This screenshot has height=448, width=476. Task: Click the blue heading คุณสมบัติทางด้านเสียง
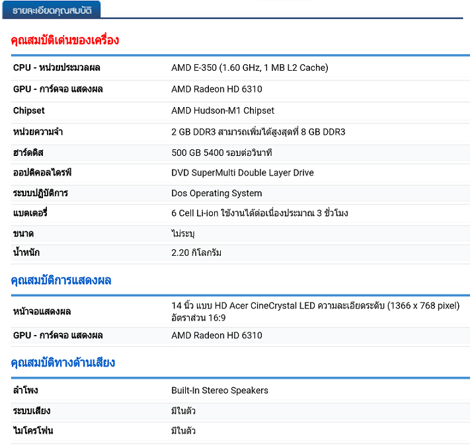point(63,363)
